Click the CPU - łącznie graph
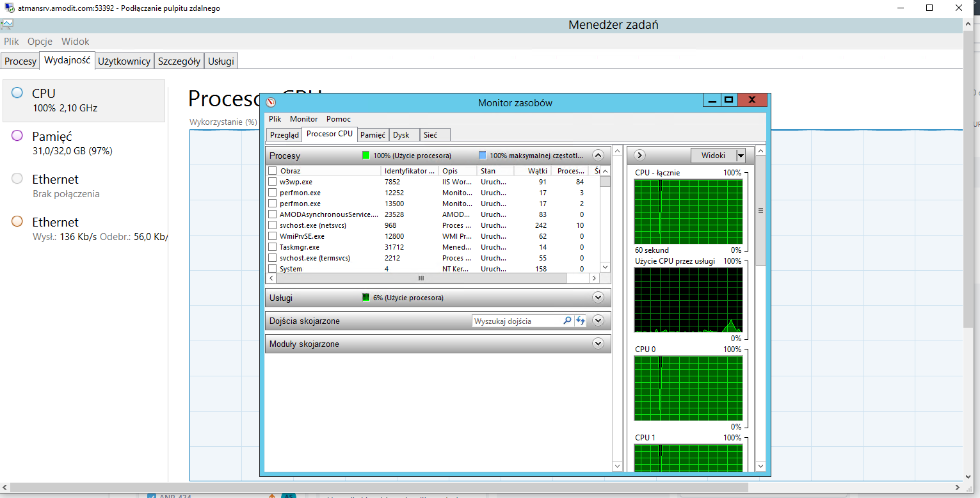This screenshot has width=980, height=498. point(689,212)
